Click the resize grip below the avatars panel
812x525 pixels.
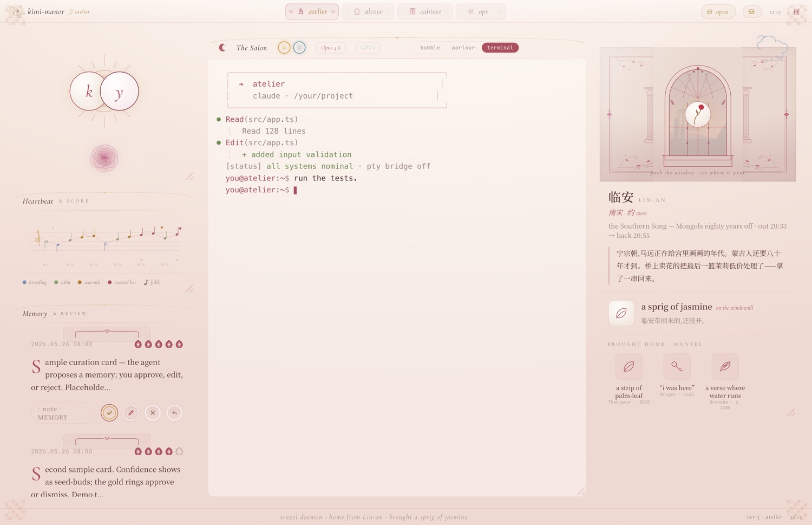click(x=189, y=176)
